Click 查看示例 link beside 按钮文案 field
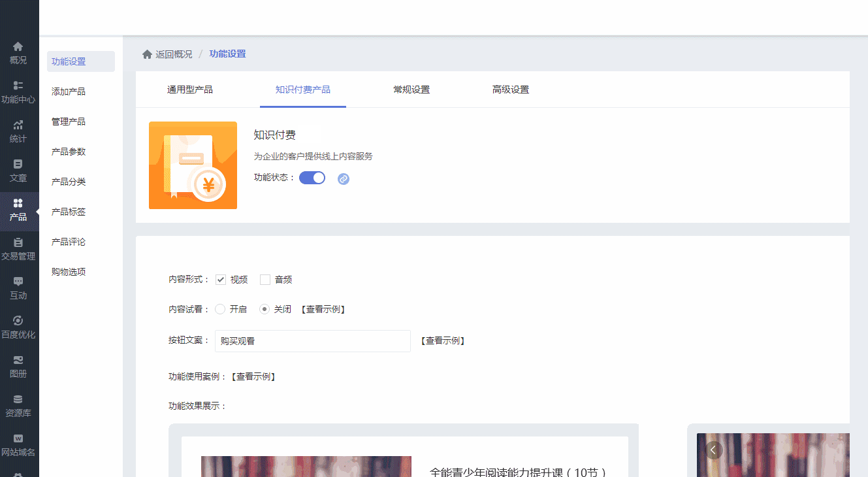868x477 pixels. 443,340
